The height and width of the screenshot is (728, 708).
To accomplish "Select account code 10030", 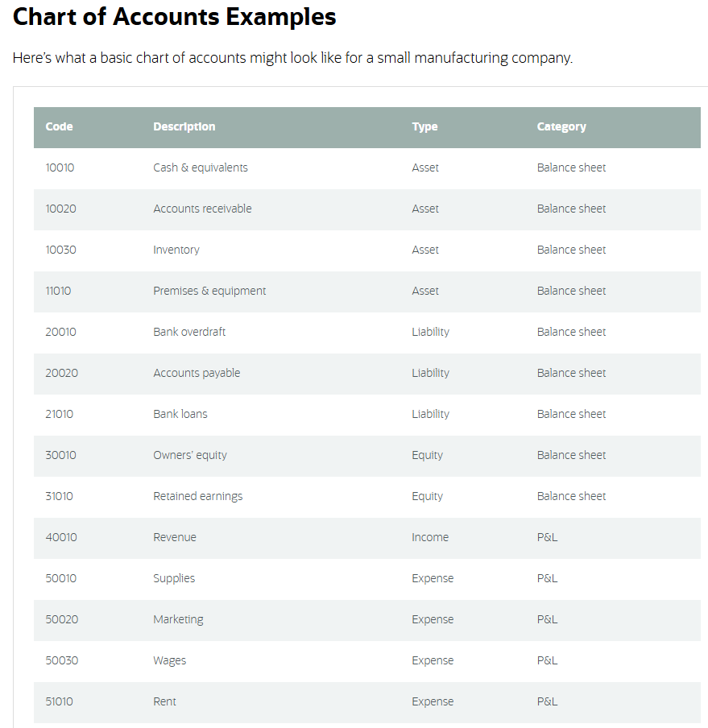I will point(61,250).
